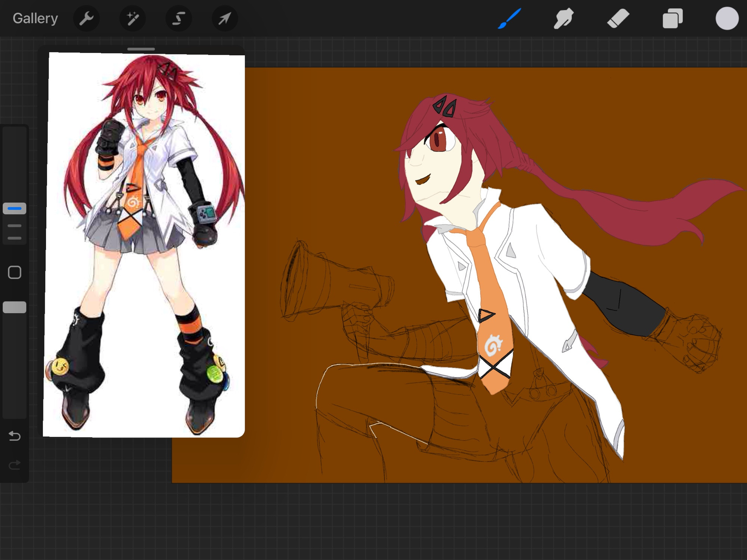The image size is (747, 560).
Task: Return to the Gallery
Action: coord(35,18)
